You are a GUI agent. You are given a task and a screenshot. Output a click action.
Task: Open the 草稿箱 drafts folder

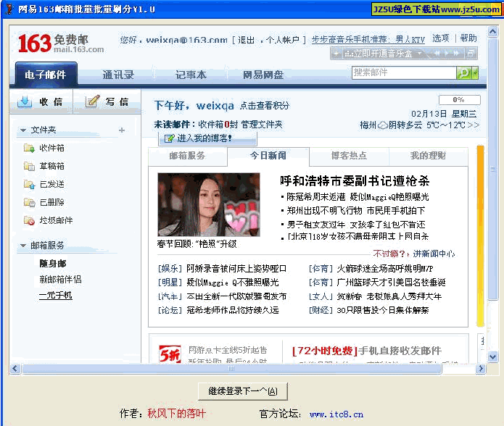(51, 166)
